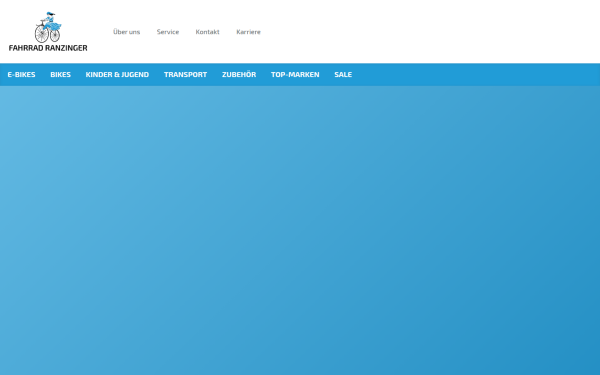Select the BIKES category
The width and height of the screenshot is (600, 375).
(x=60, y=75)
